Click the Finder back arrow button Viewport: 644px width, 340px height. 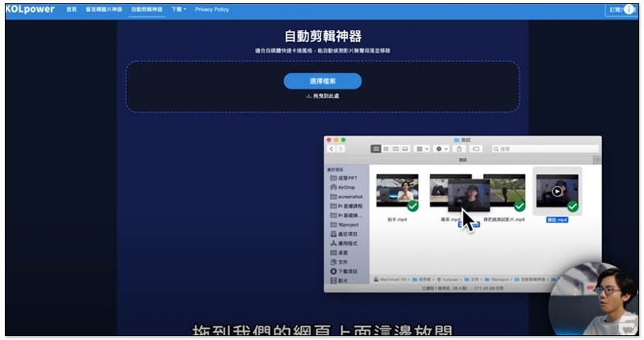tap(332, 149)
